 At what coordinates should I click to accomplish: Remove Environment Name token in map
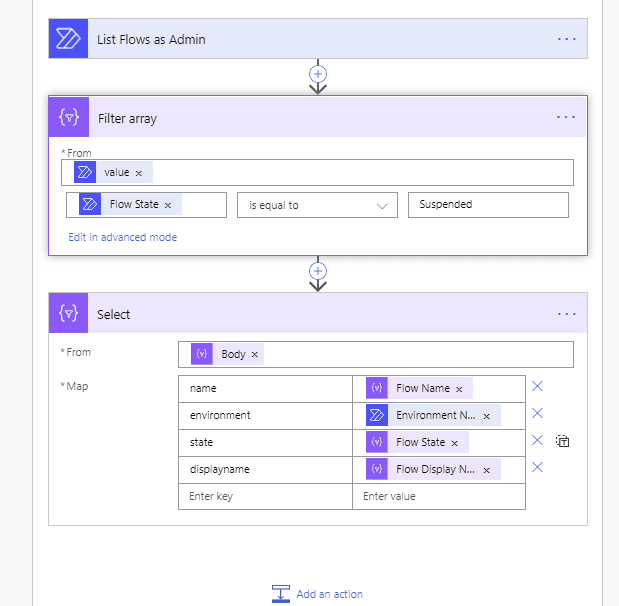[486, 416]
